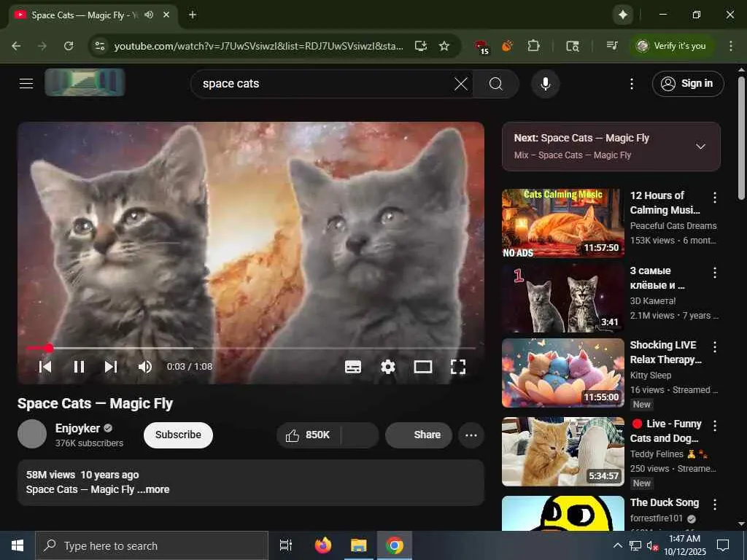Open a new tab with the plus button
This screenshot has width=747, height=560.
193,15
